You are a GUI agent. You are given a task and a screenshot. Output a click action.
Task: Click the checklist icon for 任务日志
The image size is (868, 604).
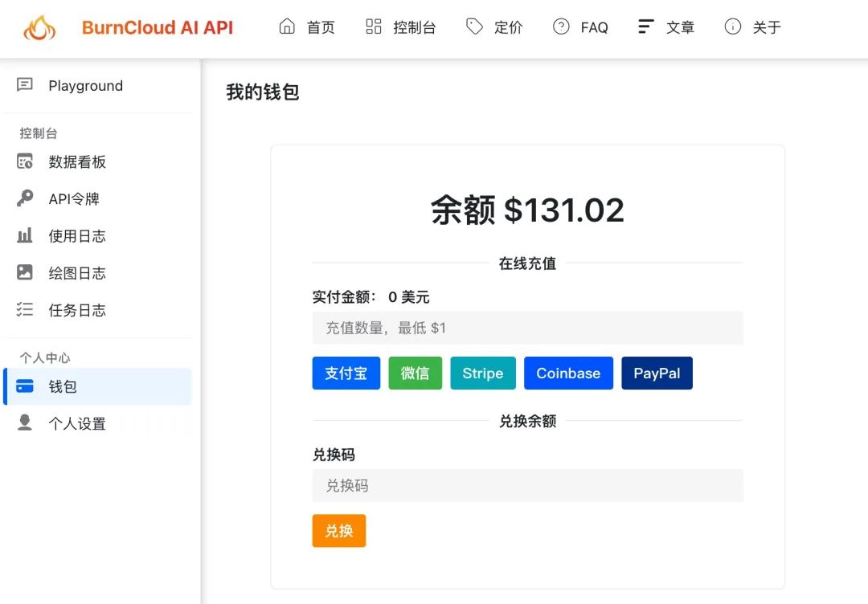[25, 309]
